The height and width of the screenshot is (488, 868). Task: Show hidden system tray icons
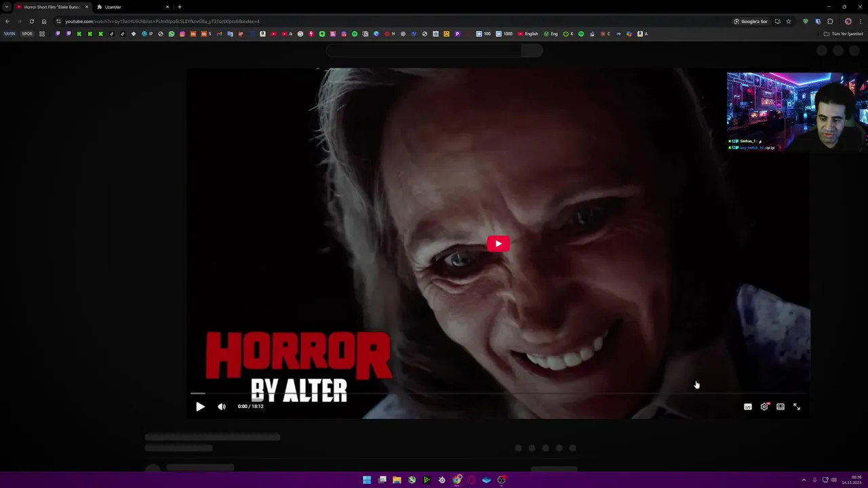click(x=804, y=480)
